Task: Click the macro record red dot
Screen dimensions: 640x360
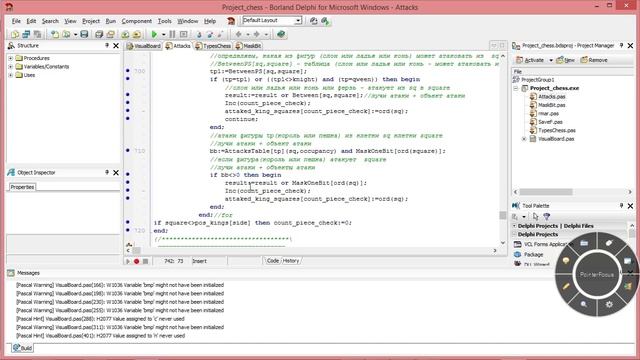Action: pyautogui.click(x=136, y=261)
